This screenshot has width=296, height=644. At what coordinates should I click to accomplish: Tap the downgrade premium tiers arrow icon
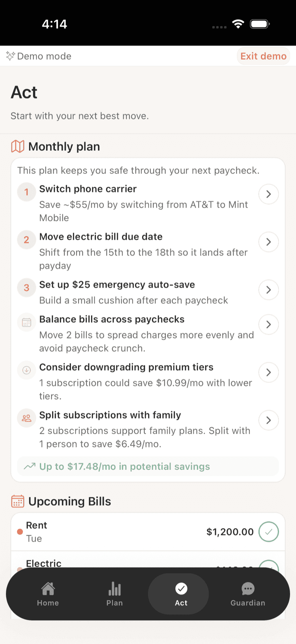[26, 370]
